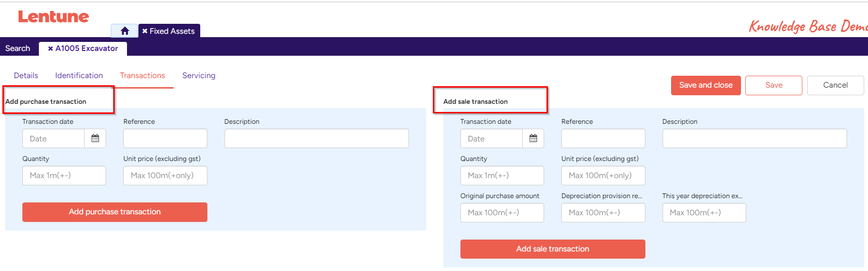This screenshot has height=271, width=868.
Task: Click the Lentune logo
Action: (x=53, y=17)
